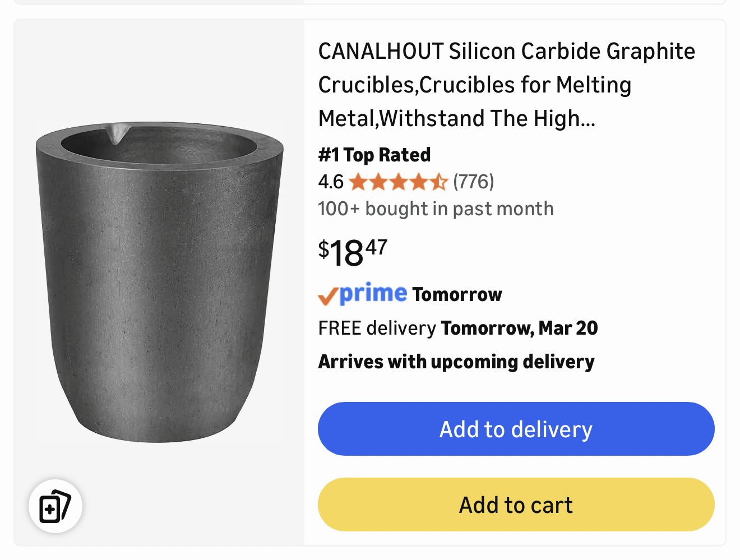Viewport: 740px width, 560px height.
Task: Click the $18.47 price
Action: click(x=353, y=252)
